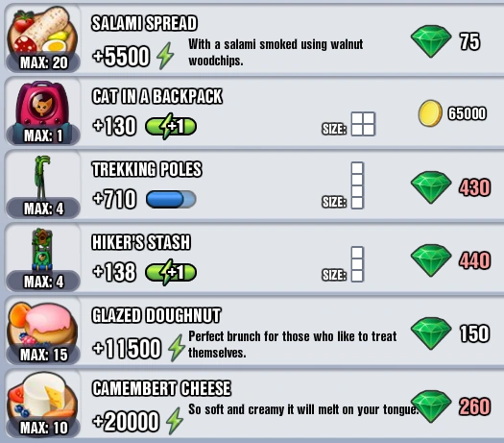Click the size grid for Cat in a Backpack
This screenshot has width=504, height=443.
363,124
